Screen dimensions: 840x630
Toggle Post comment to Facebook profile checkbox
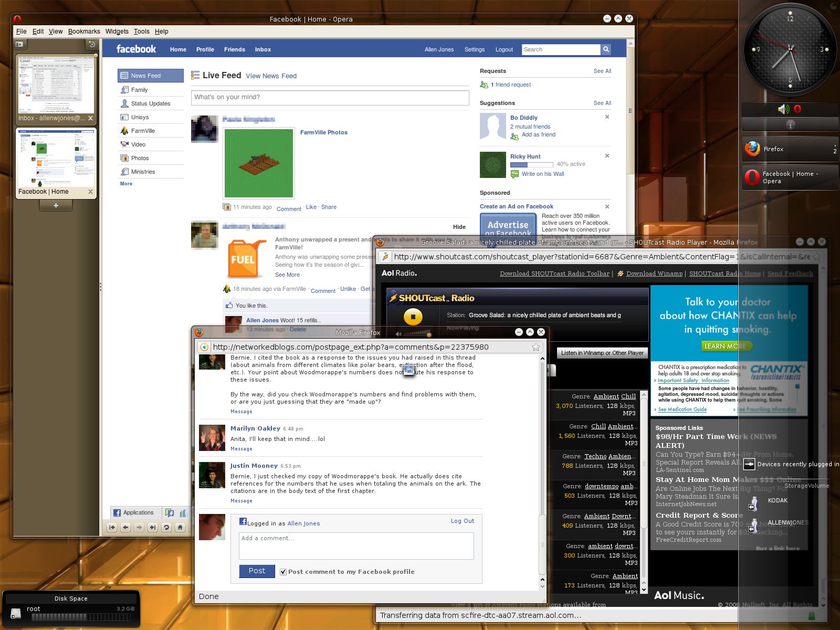(283, 572)
